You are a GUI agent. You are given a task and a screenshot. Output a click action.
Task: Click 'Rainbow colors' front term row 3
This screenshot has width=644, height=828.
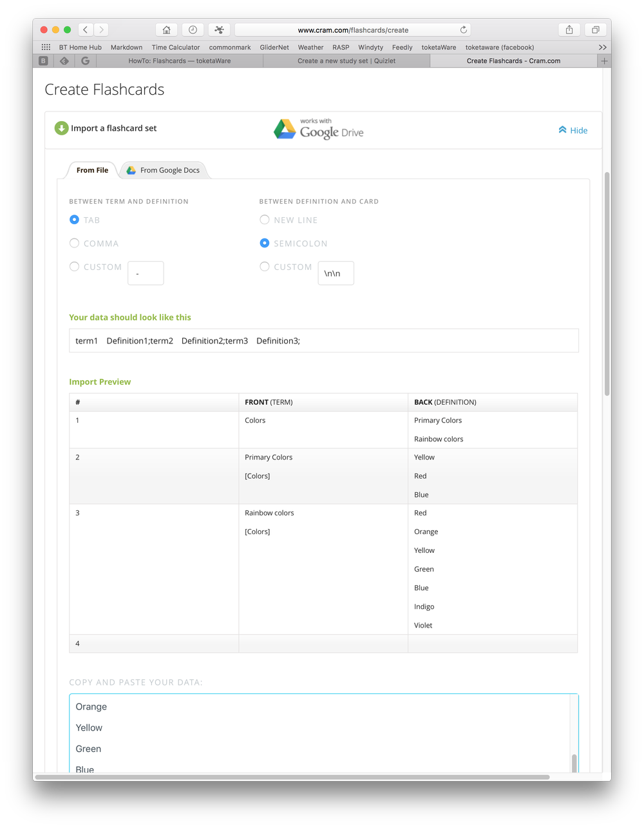click(269, 513)
